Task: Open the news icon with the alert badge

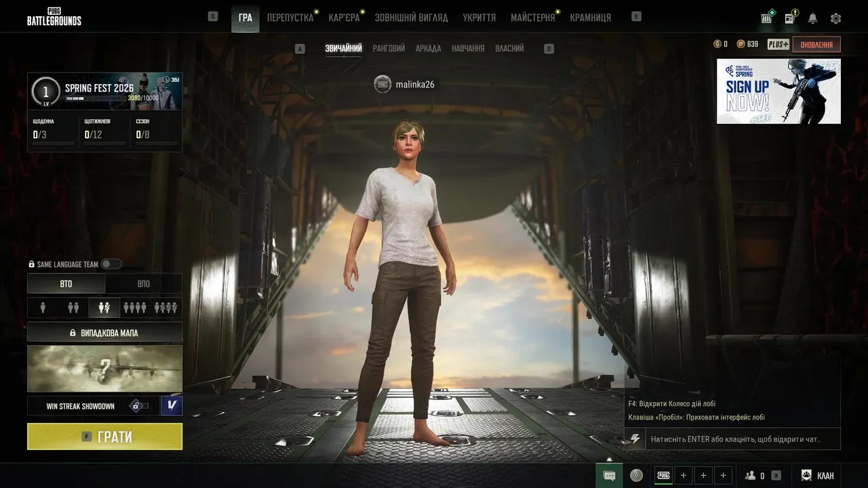Action: tap(791, 18)
